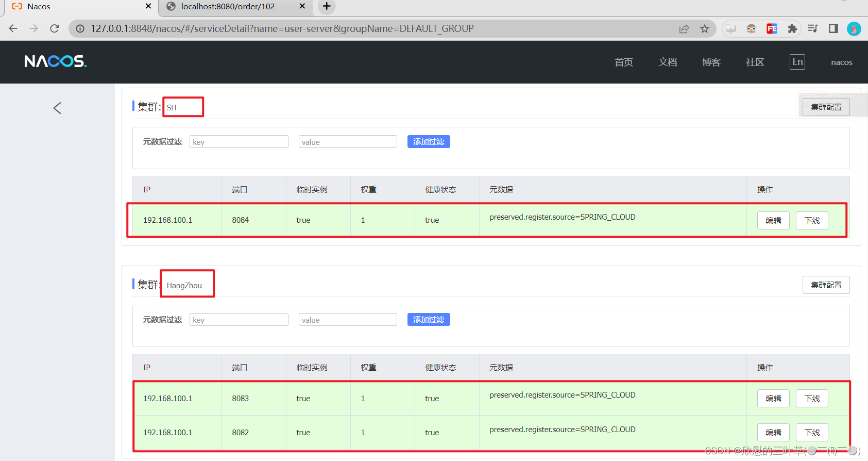
Task: Close the Nacos tab
Action: 148,6
